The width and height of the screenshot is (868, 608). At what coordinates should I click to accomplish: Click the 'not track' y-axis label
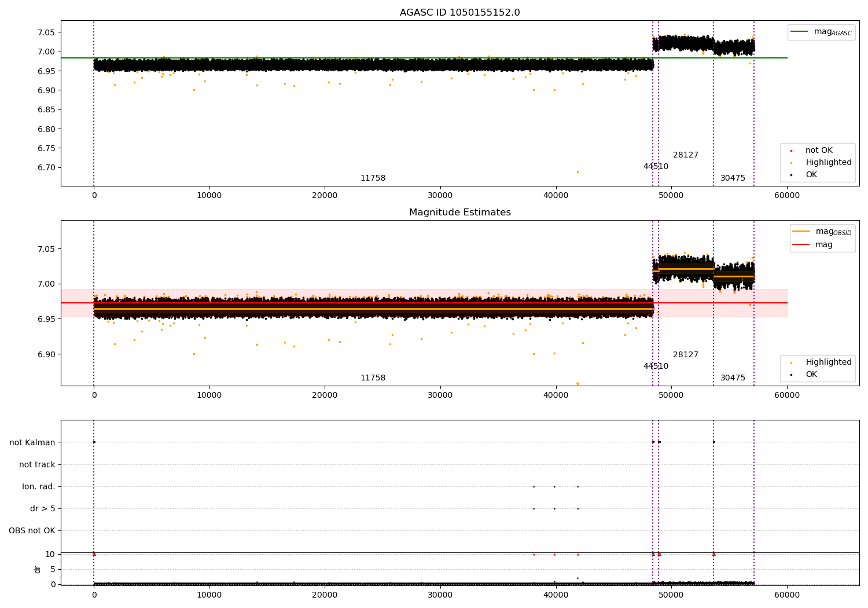pyautogui.click(x=37, y=465)
